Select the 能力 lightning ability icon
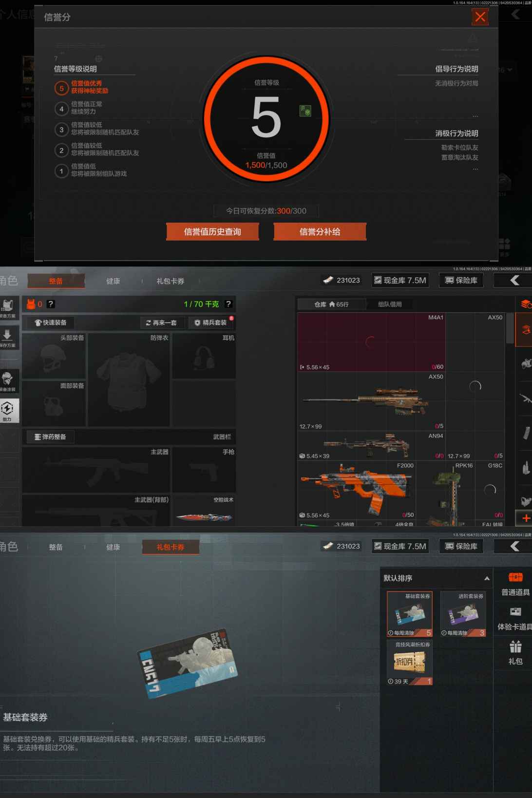 [8, 409]
